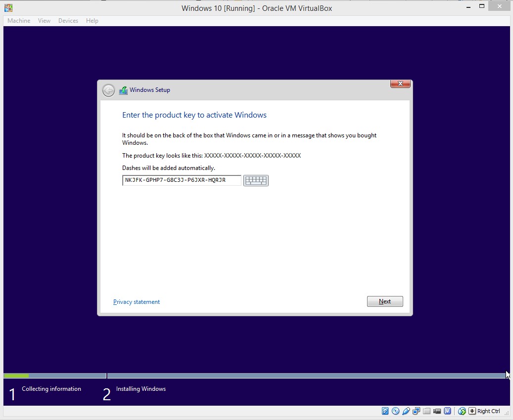Click the window resize grip corner
Image resolution: width=513 pixels, height=420 pixels.
coord(506,413)
